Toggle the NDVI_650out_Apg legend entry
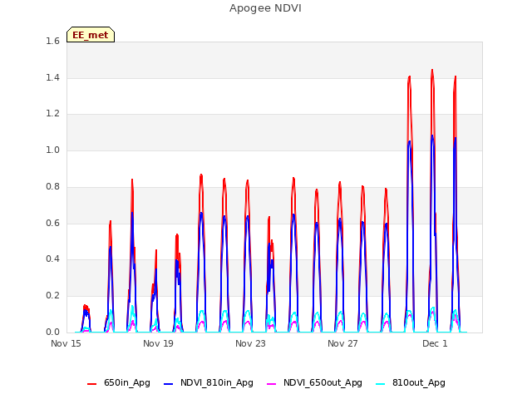 [314, 382]
